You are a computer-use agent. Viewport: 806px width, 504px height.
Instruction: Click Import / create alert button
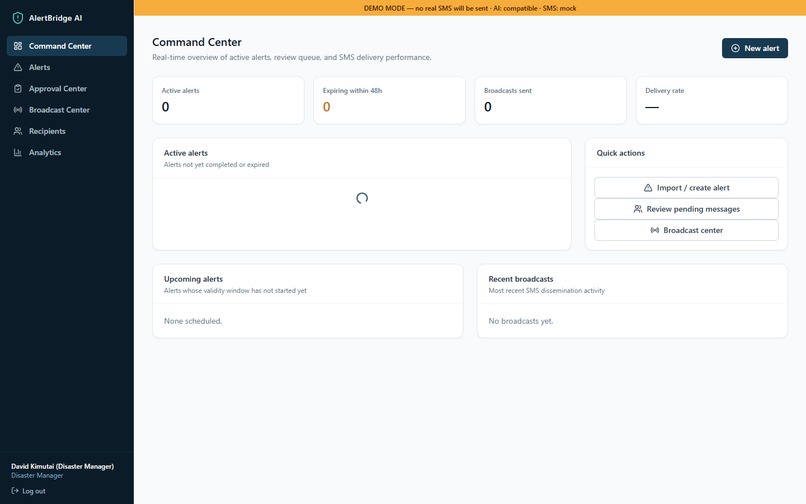[686, 188]
